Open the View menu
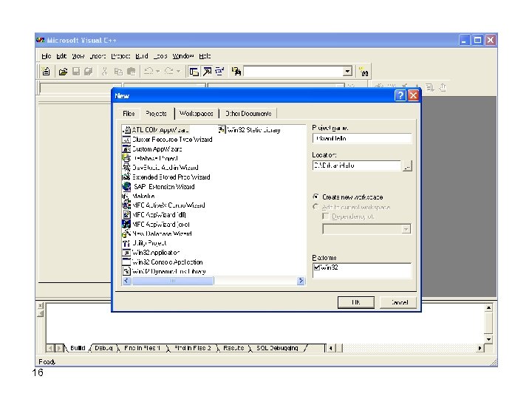The height and width of the screenshot is (399, 532). pyautogui.click(x=78, y=56)
